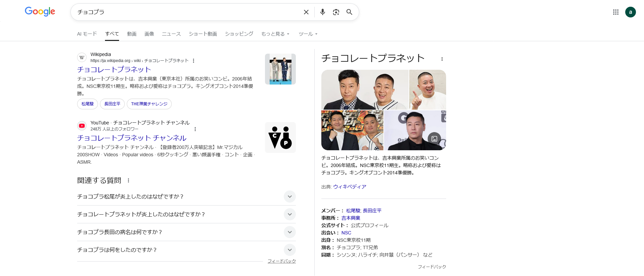
Task: Click the 長田庄平 chip button
Action: [x=112, y=104]
